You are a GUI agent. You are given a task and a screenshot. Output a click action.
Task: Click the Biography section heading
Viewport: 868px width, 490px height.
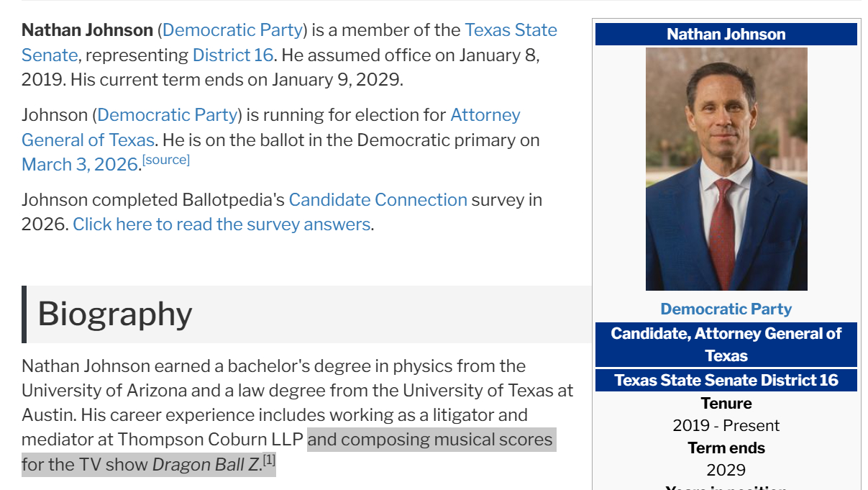click(x=115, y=314)
